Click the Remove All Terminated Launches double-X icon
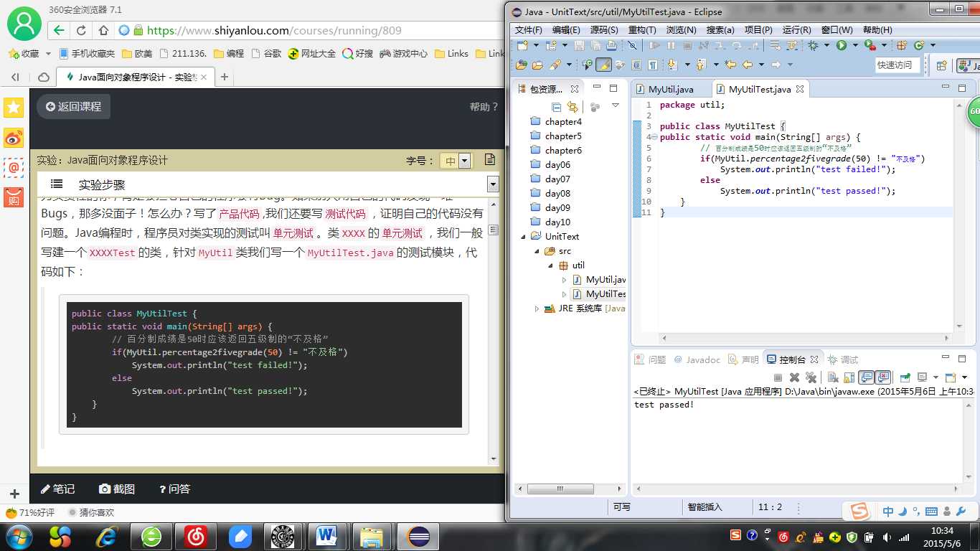 click(x=811, y=377)
